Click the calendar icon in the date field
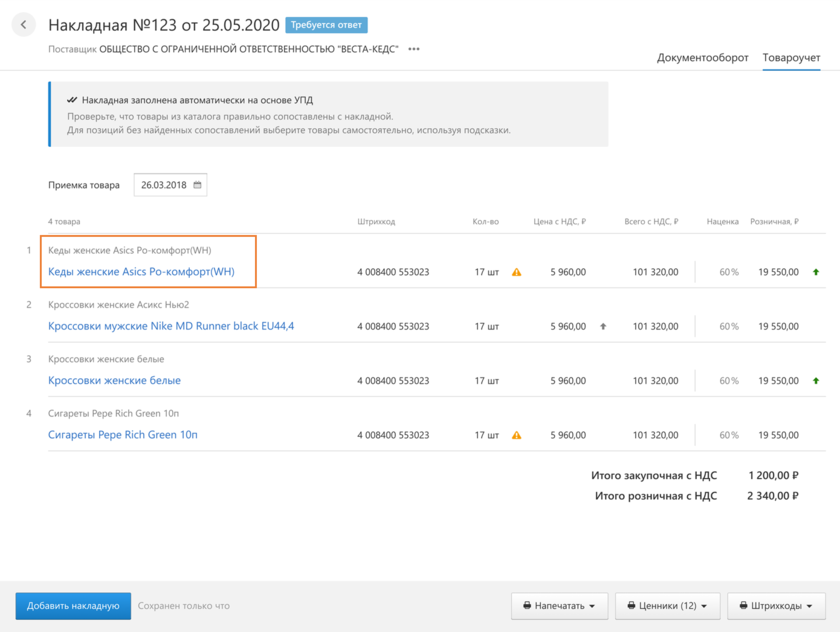The width and height of the screenshot is (840, 632). click(x=198, y=185)
